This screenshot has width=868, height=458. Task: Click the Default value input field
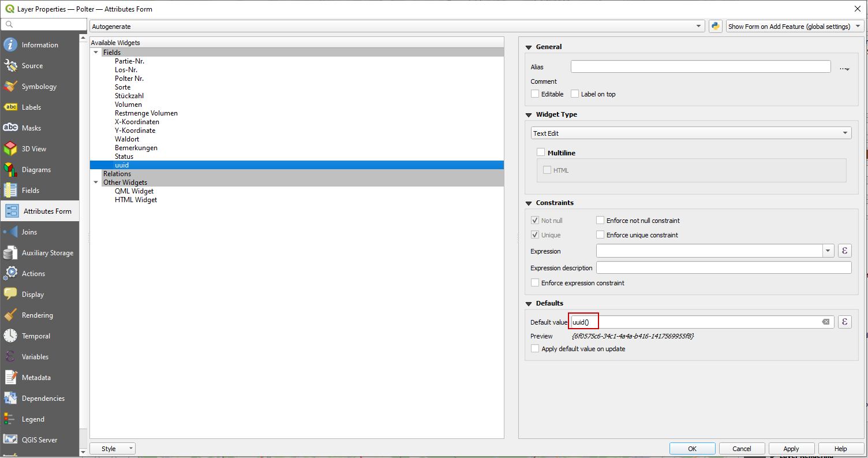[x=701, y=322]
